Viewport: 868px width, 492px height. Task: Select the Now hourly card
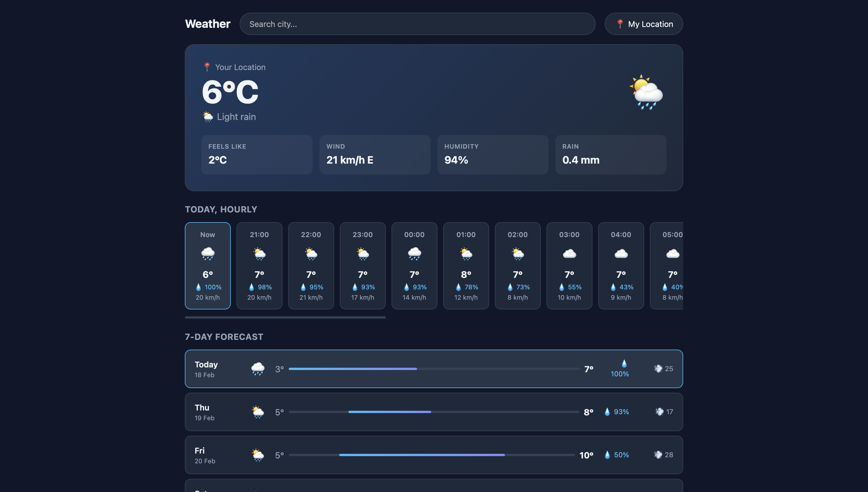(208, 266)
